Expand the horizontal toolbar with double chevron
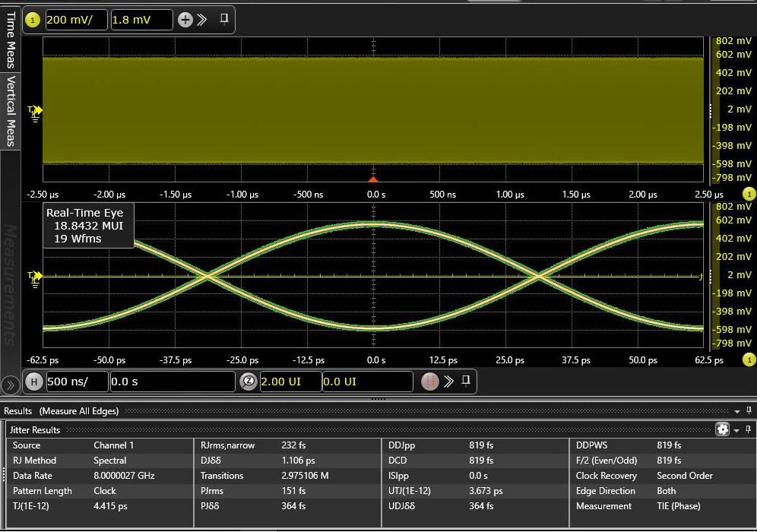This screenshot has height=532, width=757. click(x=448, y=382)
